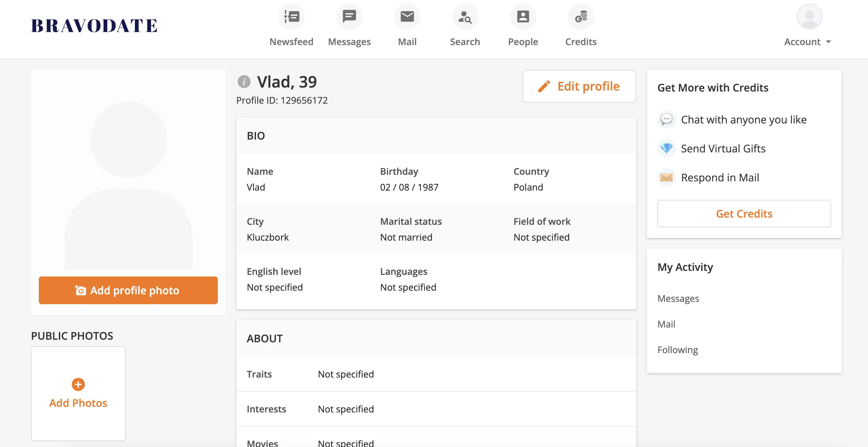Image resolution: width=868 pixels, height=447 pixels.
Task: Open Messages under My Activity
Action: coord(678,298)
